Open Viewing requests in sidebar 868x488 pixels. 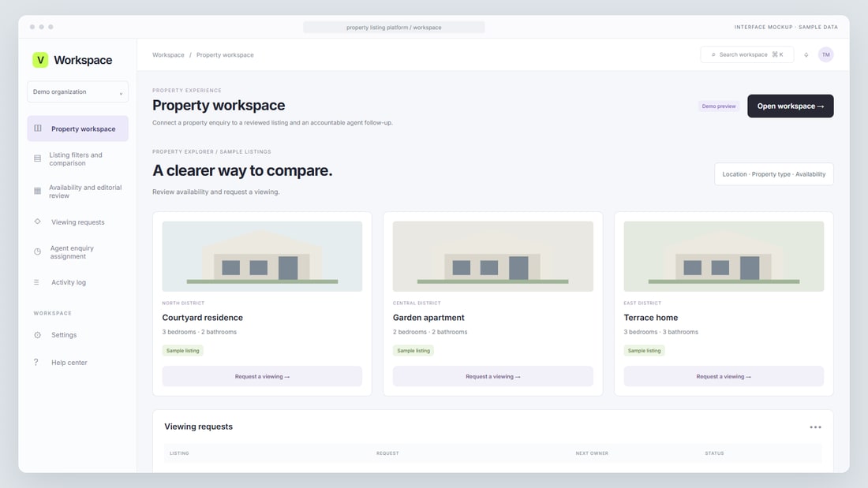77,222
